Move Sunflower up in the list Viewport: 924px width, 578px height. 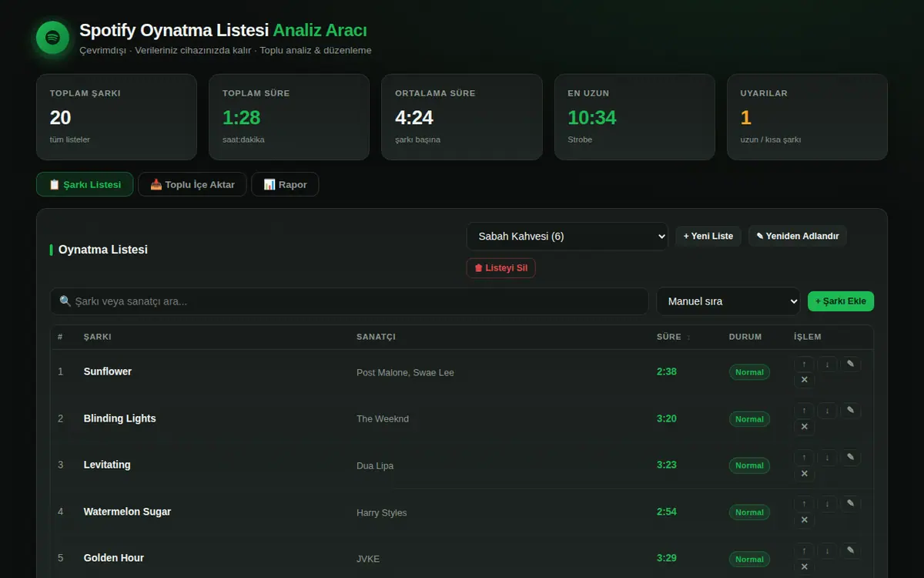(804, 364)
